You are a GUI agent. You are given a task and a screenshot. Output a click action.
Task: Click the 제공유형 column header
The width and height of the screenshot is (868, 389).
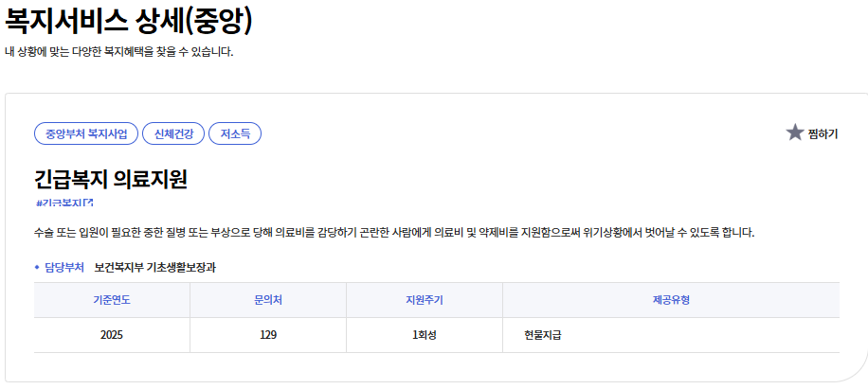671,301
